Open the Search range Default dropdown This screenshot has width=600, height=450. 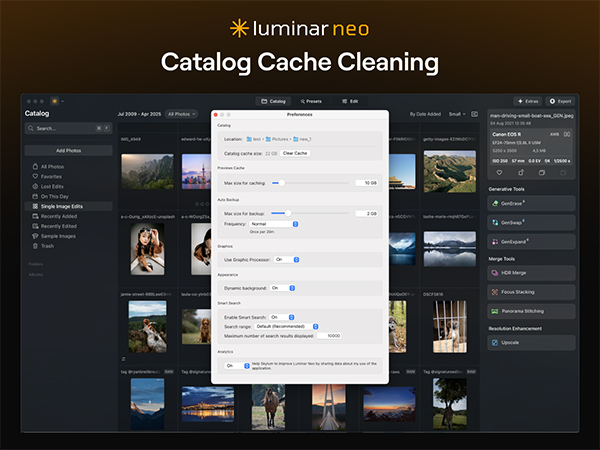tap(287, 326)
